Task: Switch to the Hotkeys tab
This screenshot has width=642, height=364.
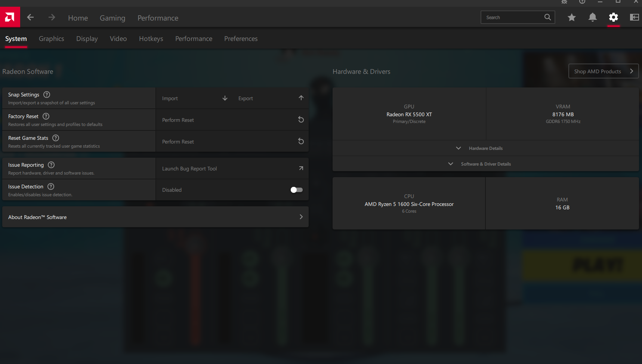Action: point(151,39)
